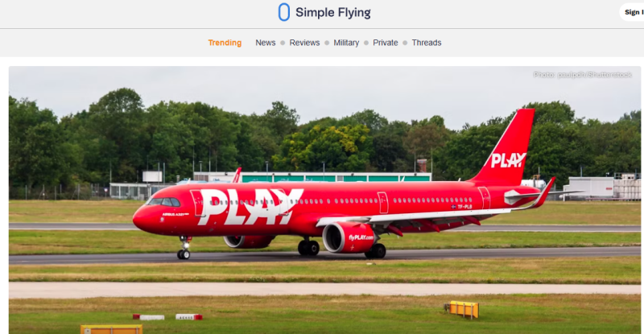Click the large PLAY lettering on the fuselage
The width and height of the screenshot is (644, 334).
click(x=250, y=207)
